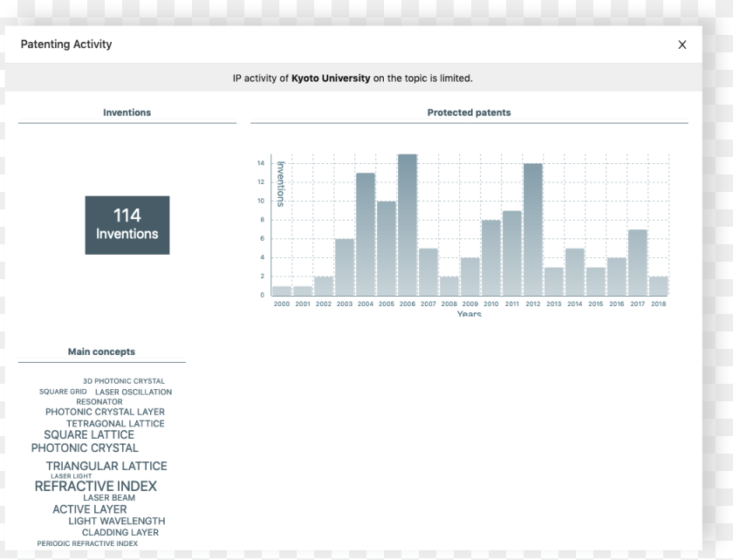Click the Inventions section heading
733x560 pixels.
pyautogui.click(x=127, y=113)
